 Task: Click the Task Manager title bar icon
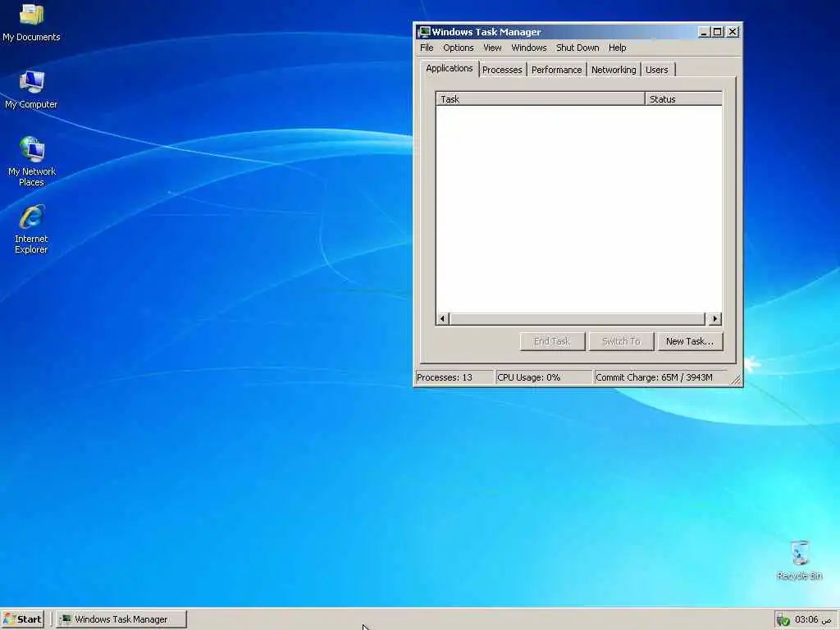(x=424, y=32)
